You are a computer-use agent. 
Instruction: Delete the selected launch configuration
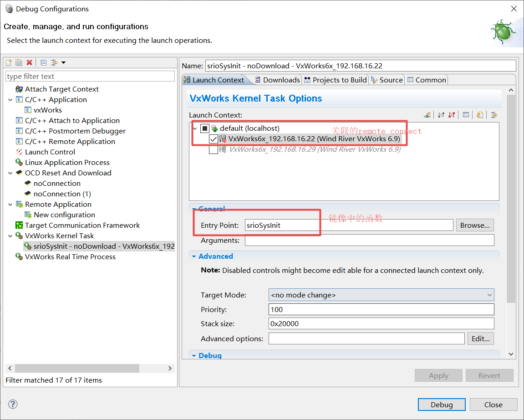tap(29, 62)
